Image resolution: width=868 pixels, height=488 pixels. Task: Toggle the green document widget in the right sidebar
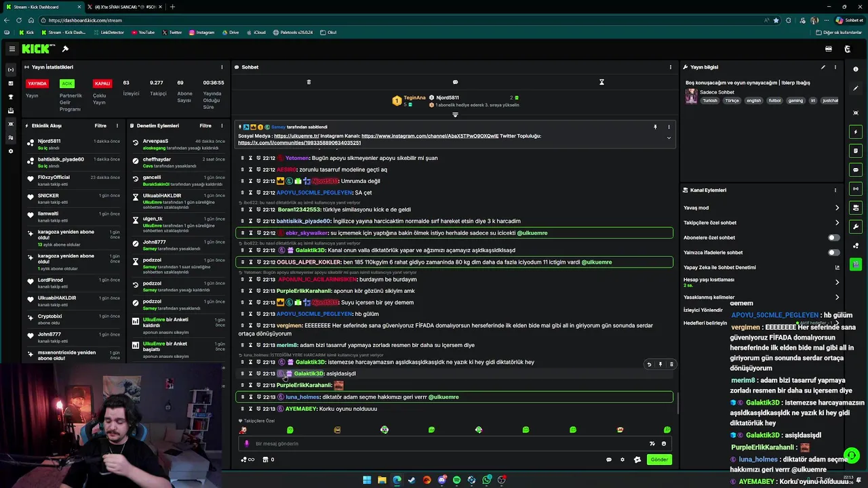[x=856, y=151]
